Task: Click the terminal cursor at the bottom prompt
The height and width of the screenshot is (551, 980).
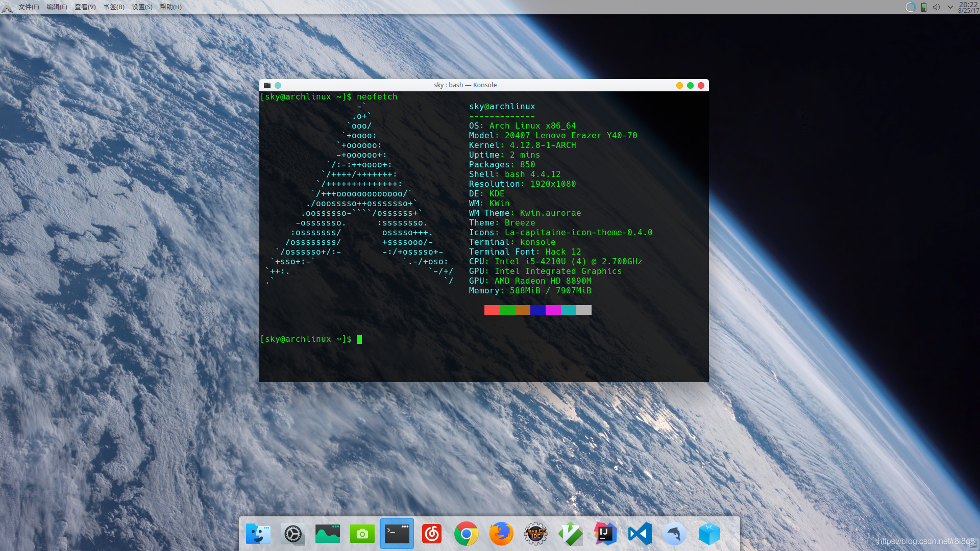Action: pyautogui.click(x=359, y=339)
